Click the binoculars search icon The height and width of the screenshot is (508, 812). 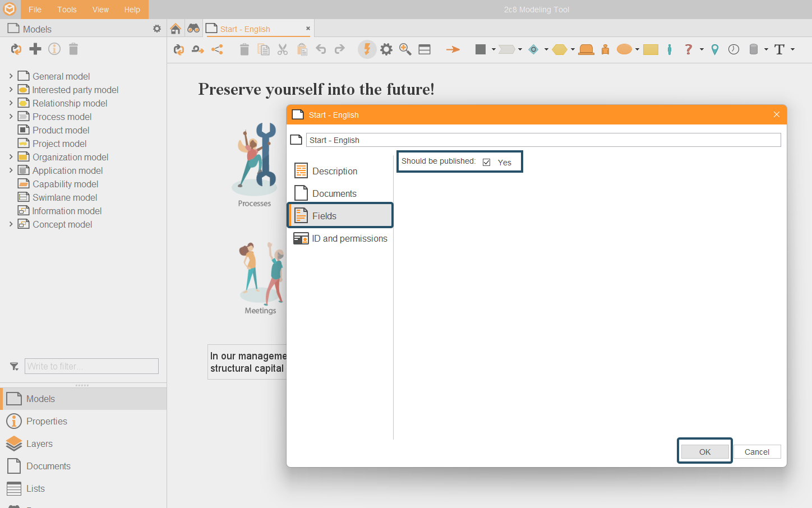193,29
